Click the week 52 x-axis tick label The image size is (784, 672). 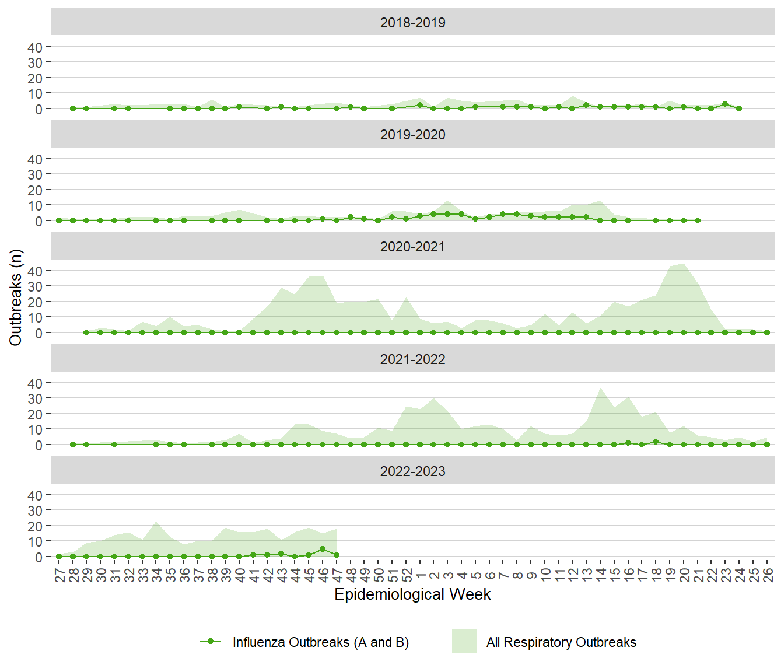tap(406, 575)
